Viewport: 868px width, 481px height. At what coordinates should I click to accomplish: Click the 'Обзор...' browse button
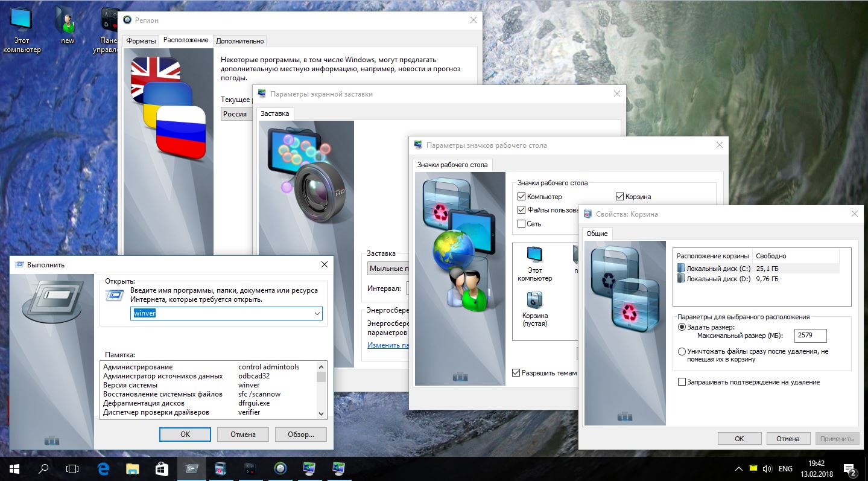pos(301,434)
